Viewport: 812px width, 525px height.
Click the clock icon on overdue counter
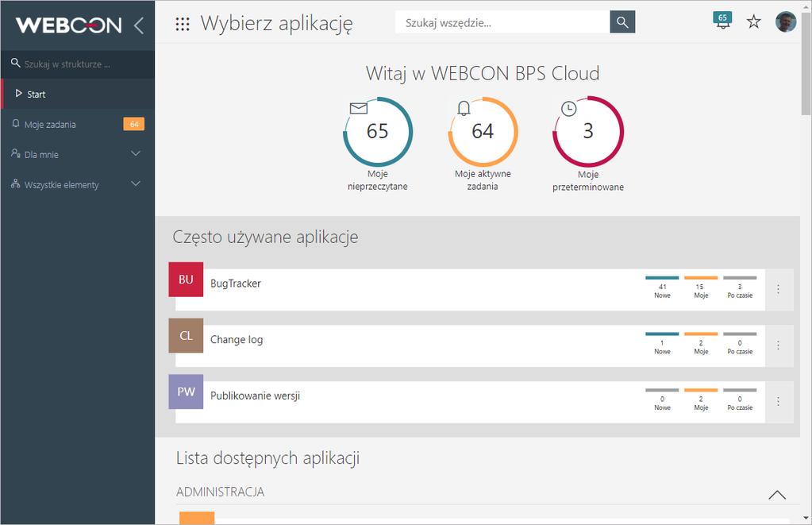(568, 109)
